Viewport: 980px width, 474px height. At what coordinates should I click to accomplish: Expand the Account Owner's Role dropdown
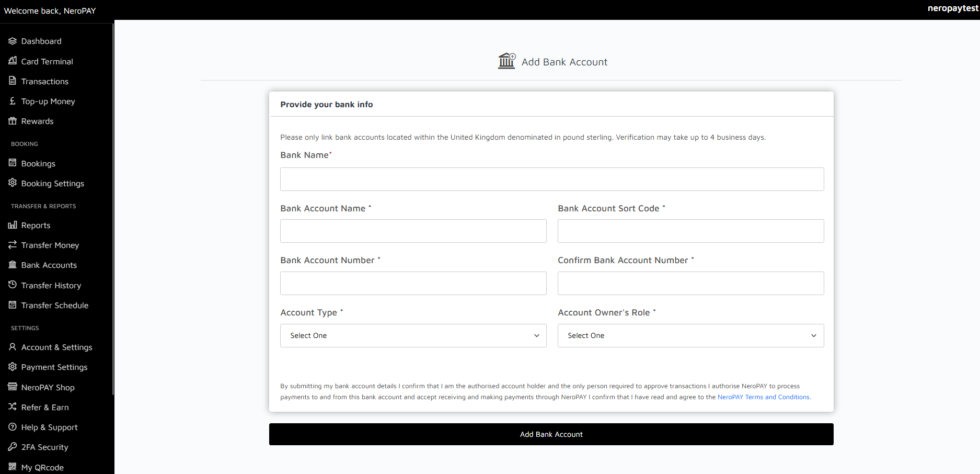tap(690, 335)
